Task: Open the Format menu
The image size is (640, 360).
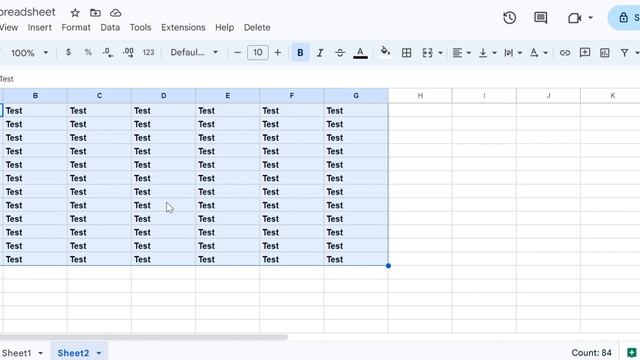Action: click(x=76, y=27)
